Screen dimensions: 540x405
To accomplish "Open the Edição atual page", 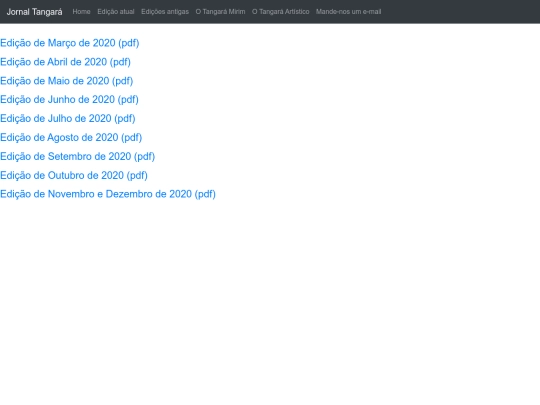I will [116, 12].
